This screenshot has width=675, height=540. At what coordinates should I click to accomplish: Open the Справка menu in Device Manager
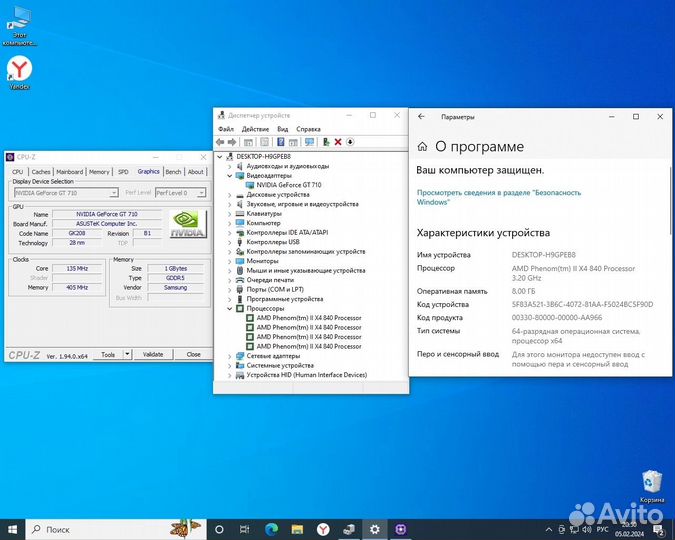[308, 129]
